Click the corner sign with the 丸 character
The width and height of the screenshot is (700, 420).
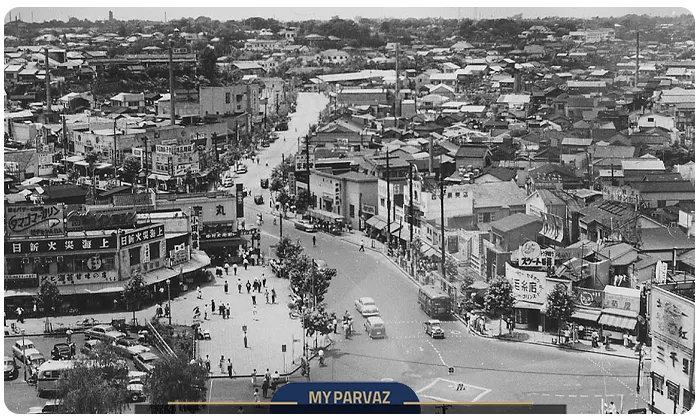click(x=219, y=210)
